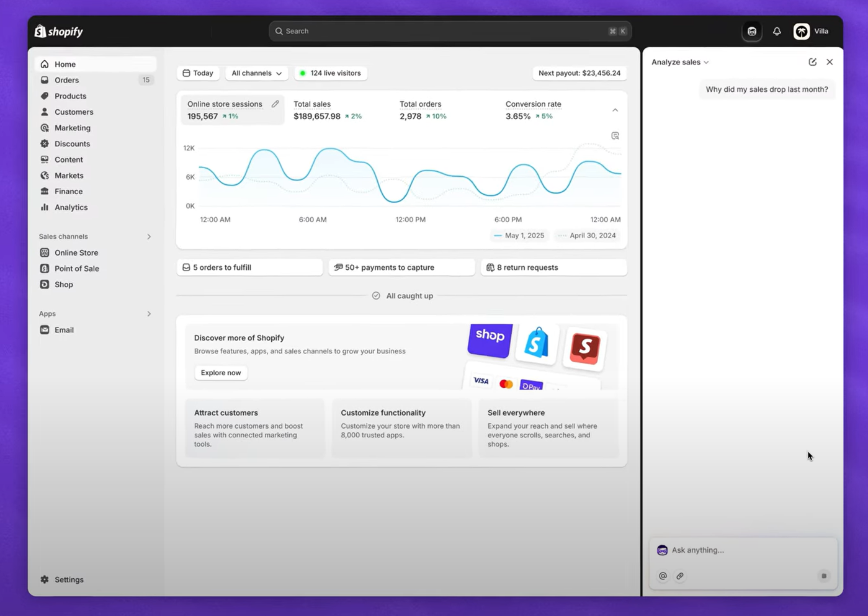Edit the Online store sessions metric with the pencil
The width and height of the screenshot is (868, 616).
[275, 104]
